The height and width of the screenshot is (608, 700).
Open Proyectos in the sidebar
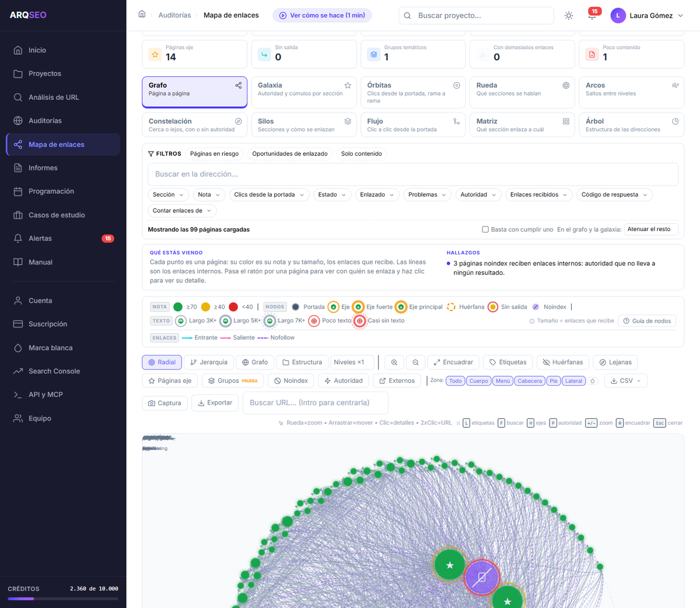(63, 74)
